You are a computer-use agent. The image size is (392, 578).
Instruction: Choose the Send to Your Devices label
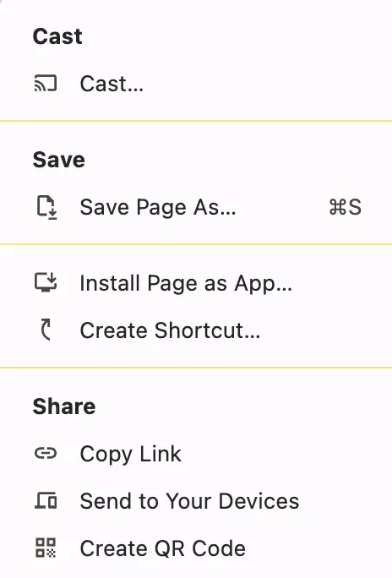tap(189, 501)
